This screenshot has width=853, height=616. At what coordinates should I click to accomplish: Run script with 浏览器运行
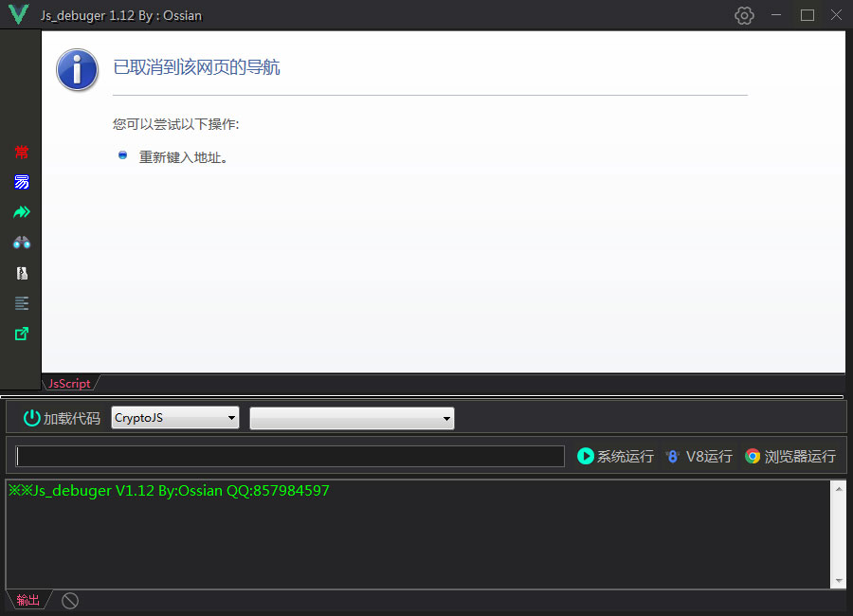[790, 456]
